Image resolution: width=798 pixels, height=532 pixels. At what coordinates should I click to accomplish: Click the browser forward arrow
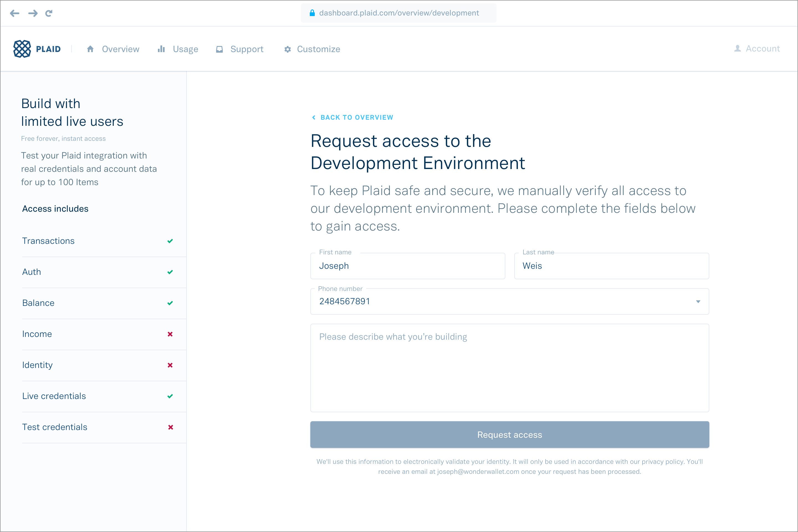tap(33, 13)
